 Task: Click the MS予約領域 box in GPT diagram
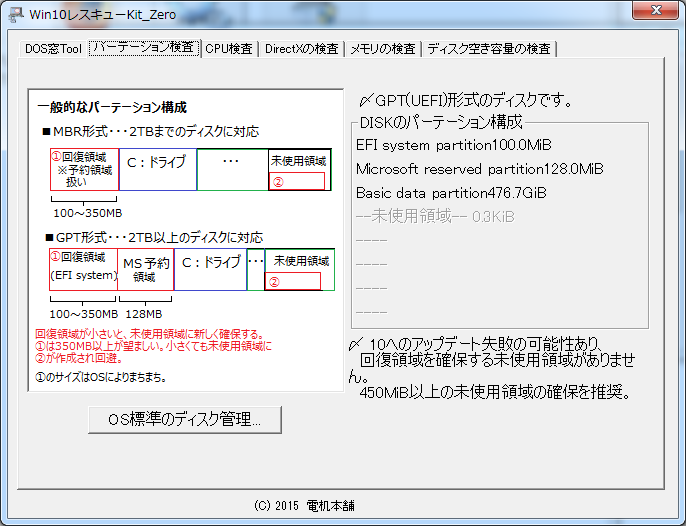(x=145, y=269)
